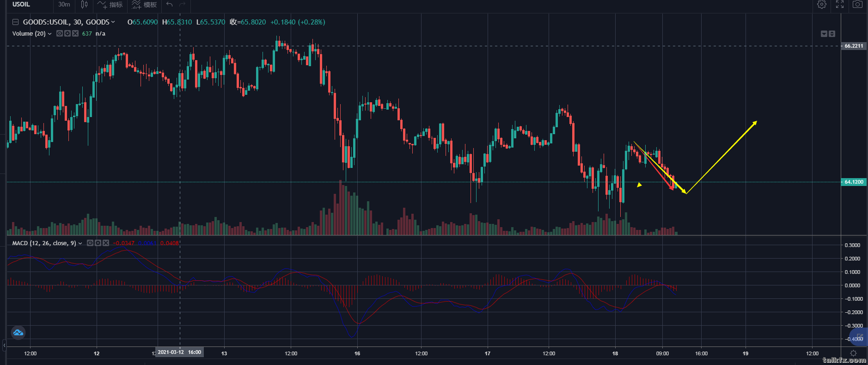Open Volume indicator settings gear
Image resolution: width=868 pixels, height=365 pixels.
click(x=67, y=33)
